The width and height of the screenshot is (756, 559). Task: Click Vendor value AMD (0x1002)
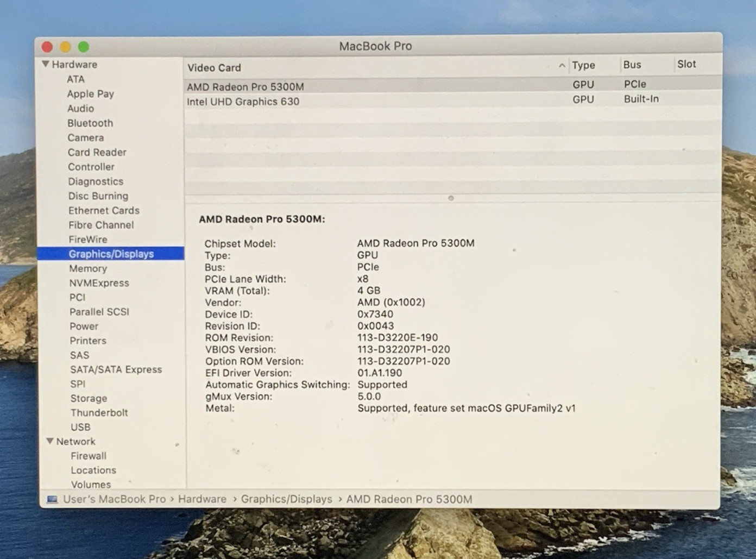click(x=391, y=303)
